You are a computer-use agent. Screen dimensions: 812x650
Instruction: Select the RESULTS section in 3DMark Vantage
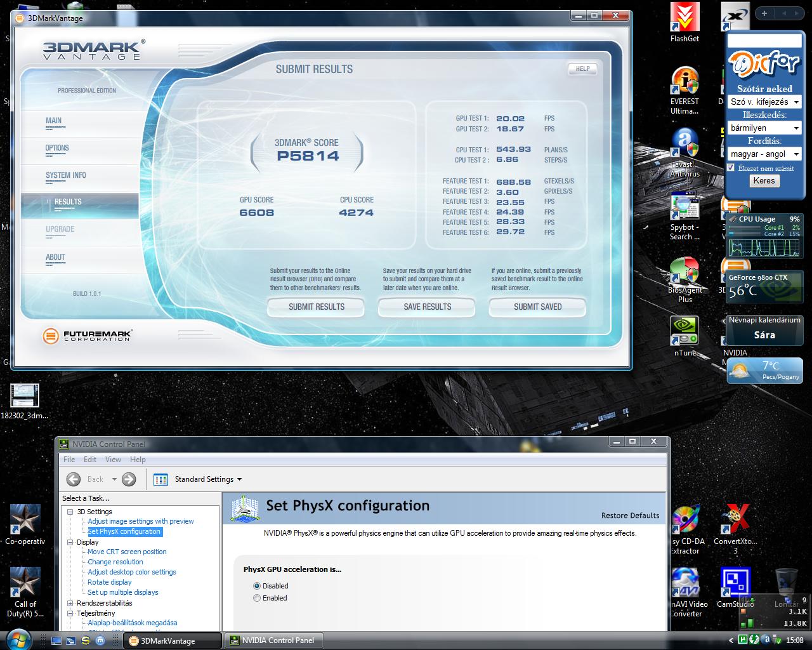point(80,205)
